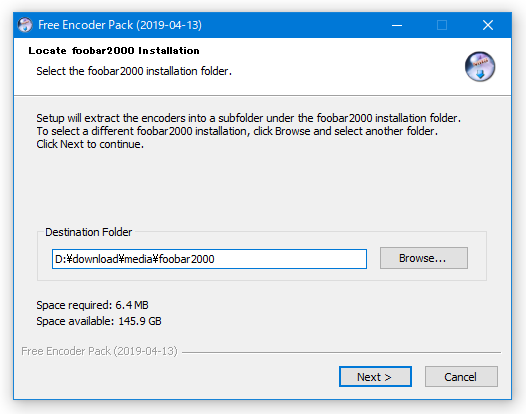Proceed with the Next > button

click(375, 377)
